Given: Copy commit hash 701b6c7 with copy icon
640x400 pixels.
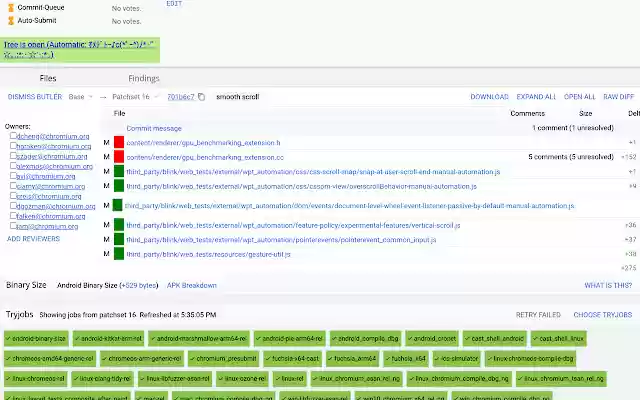Looking at the screenshot, I should click(201, 97).
